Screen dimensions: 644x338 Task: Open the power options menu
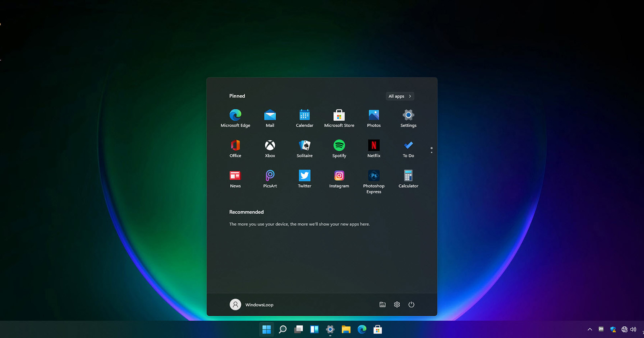[411, 305]
